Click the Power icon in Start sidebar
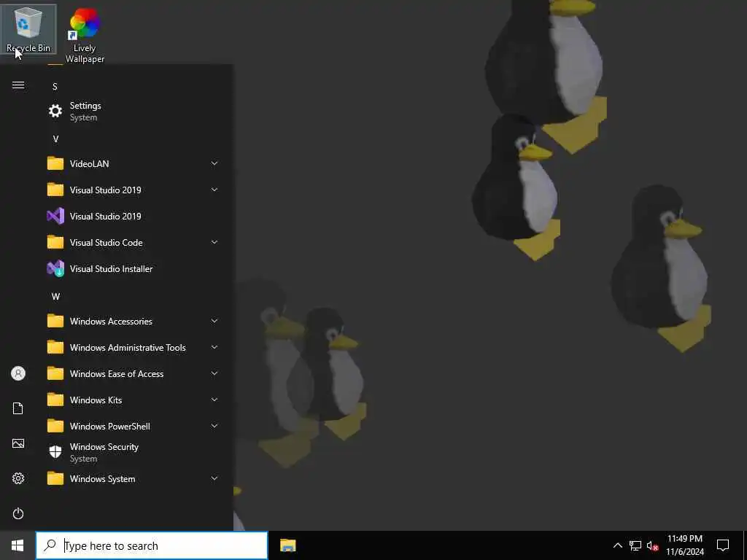This screenshot has height=560, width=747. (18, 513)
